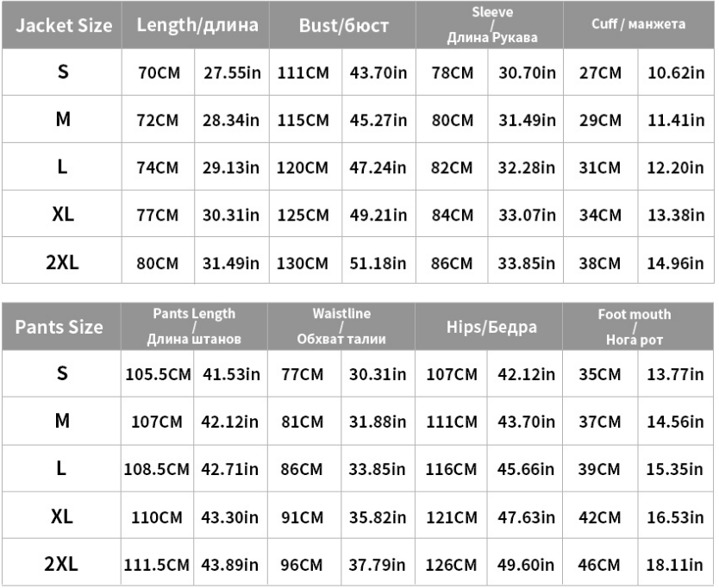Image resolution: width=719 pixels, height=588 pixels.
Task: Click the 108.5CM pants length cell
Action: click(155, 470)
